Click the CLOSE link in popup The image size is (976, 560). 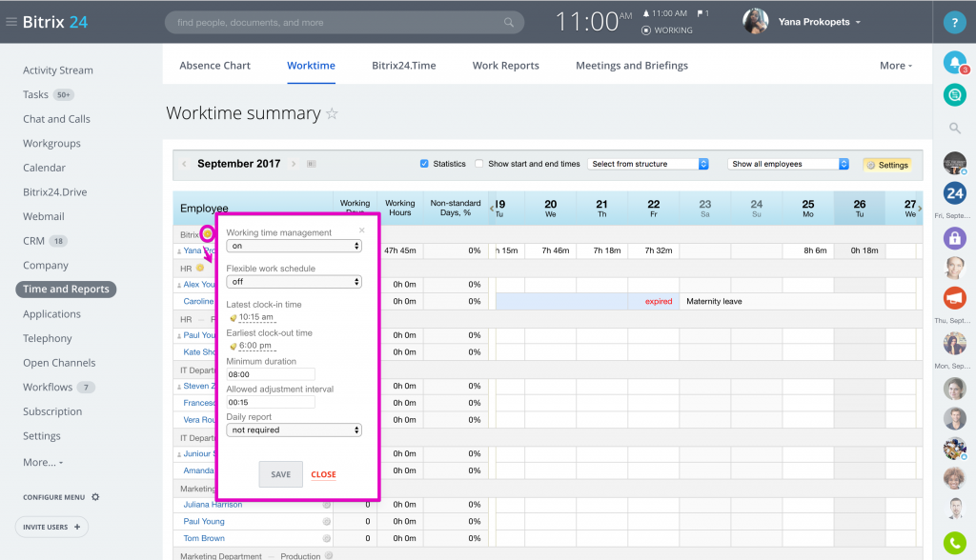click(324, 474)
